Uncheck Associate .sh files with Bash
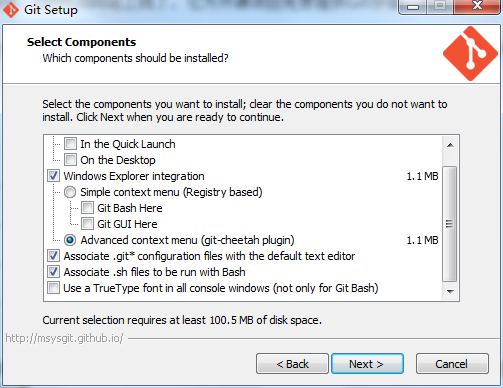 tap(53, 272)
